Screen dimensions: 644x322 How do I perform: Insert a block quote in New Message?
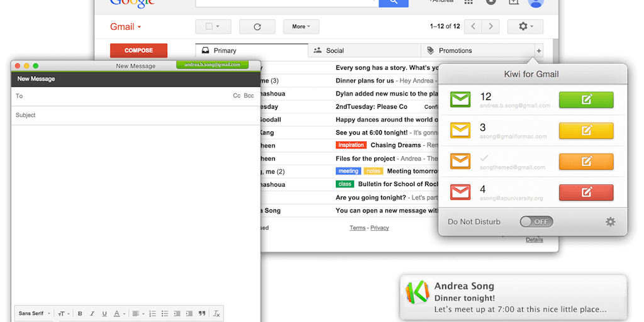tap(202, 314)
